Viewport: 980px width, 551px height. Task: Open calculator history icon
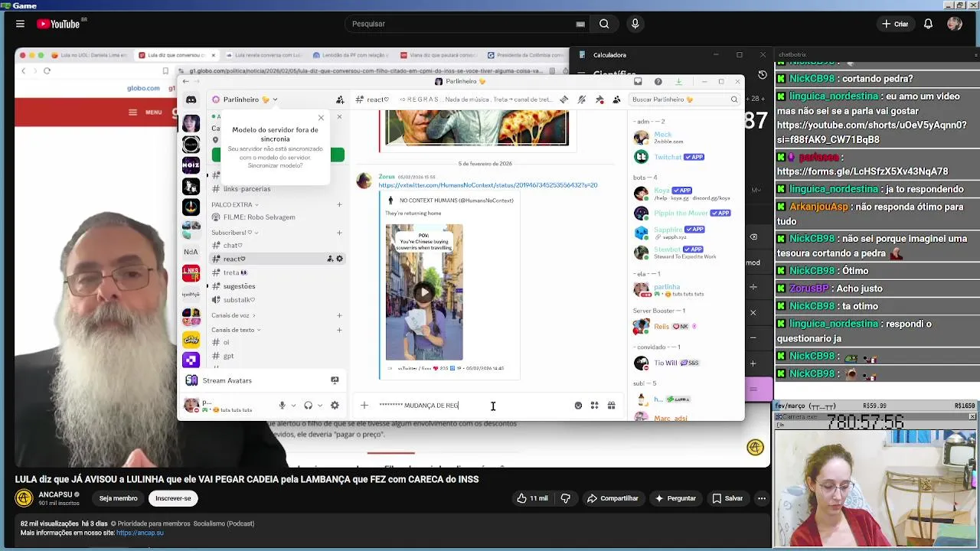click(x=763, y=74)
